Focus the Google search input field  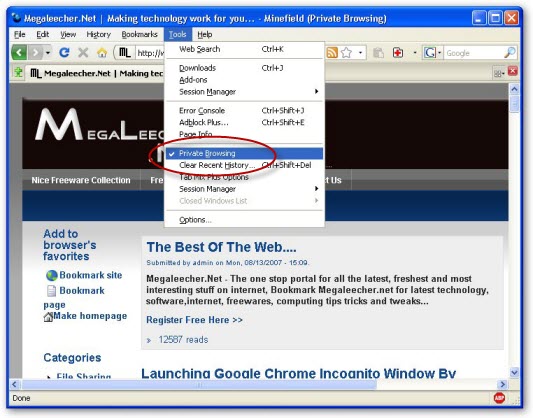tap(474, 53)
